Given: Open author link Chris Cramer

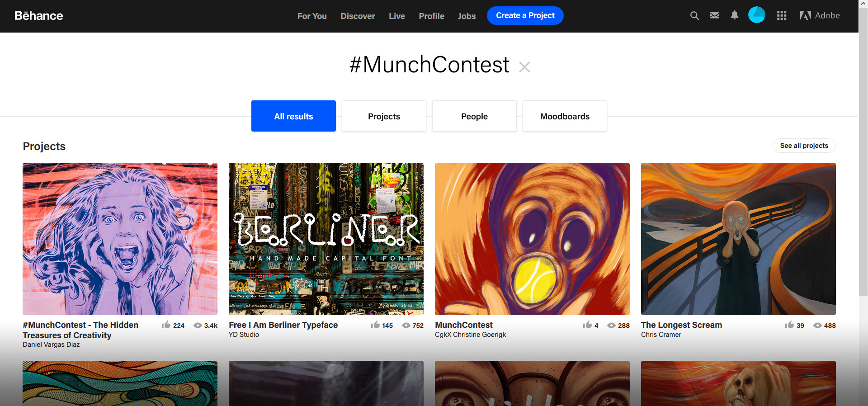Looking at the screenshot, I should pyautogui.click(x=661, y=335).
